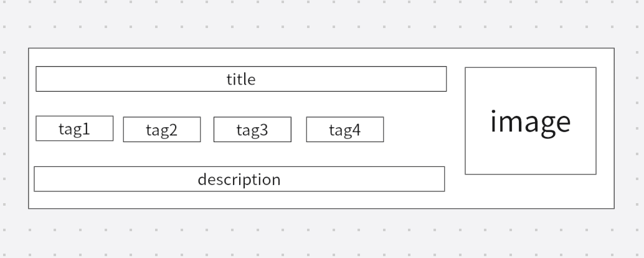Click the "description" text label
This screenshot has width=644, height=258.
[x=239, y=179]
